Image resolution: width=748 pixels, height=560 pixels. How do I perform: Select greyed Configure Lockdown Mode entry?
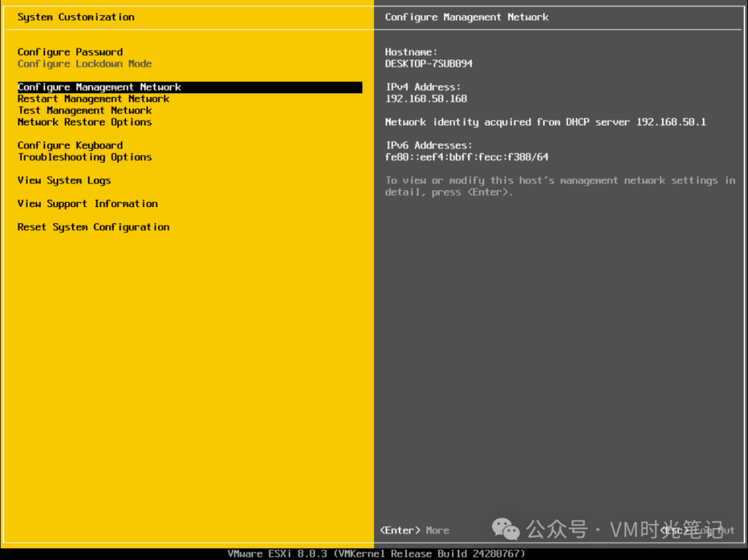click(x=84, y=64)
